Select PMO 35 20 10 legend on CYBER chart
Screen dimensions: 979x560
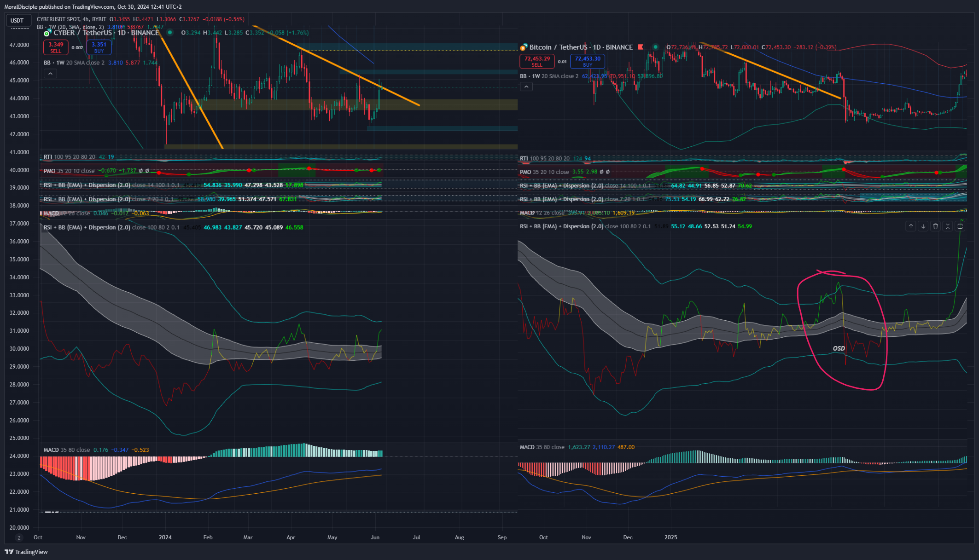click(x=69, y=171)
